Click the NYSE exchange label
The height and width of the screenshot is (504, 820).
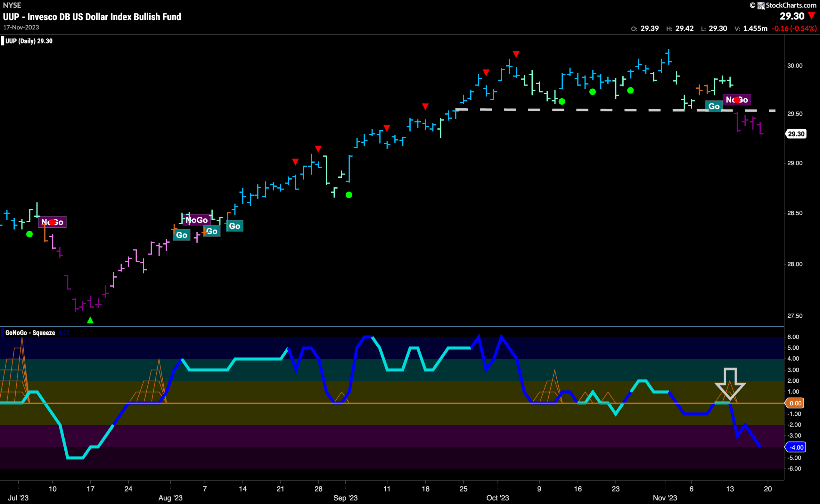tap(12, 5)
